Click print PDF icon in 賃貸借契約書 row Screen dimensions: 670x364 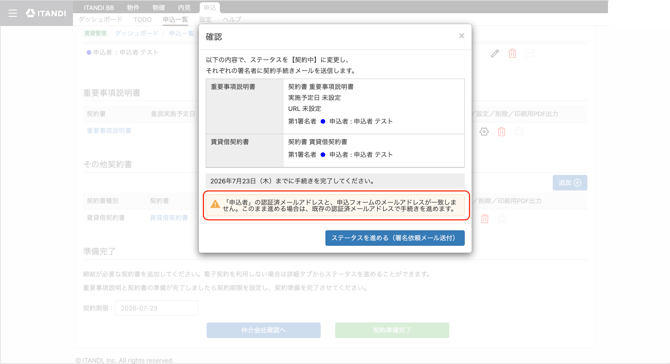pyautogui.click(x=502, y=218)
